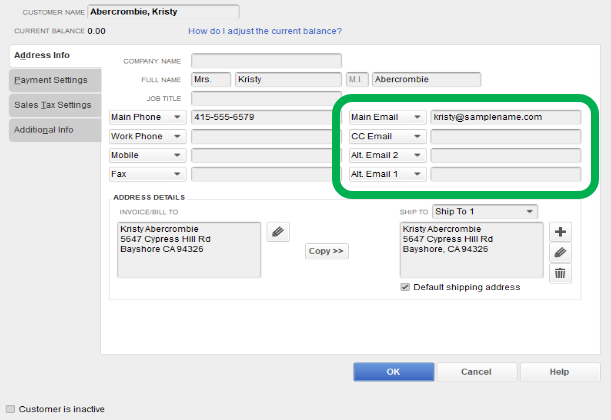The height and width of the screenshot is (420, 611).
Task: Click the Ship To address box
Action: coord(471,250)
